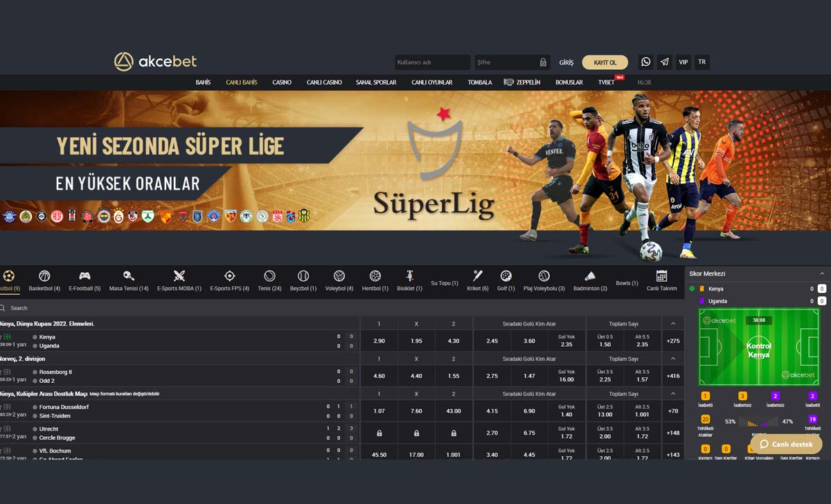Open TVBET menu item
831x504 pixels.
[x=607, y=82]
